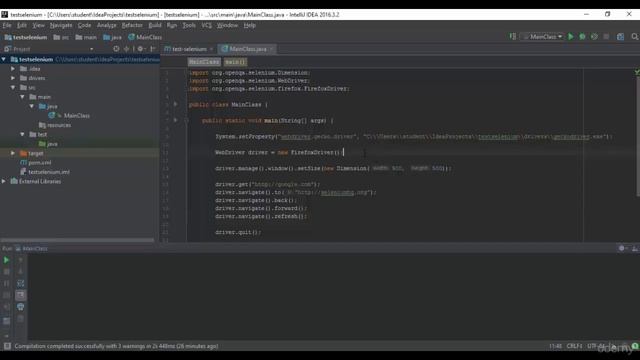Screen dimensions: 640x360
Task: Collapse the main folder in tree
Action: pos(22,97)
